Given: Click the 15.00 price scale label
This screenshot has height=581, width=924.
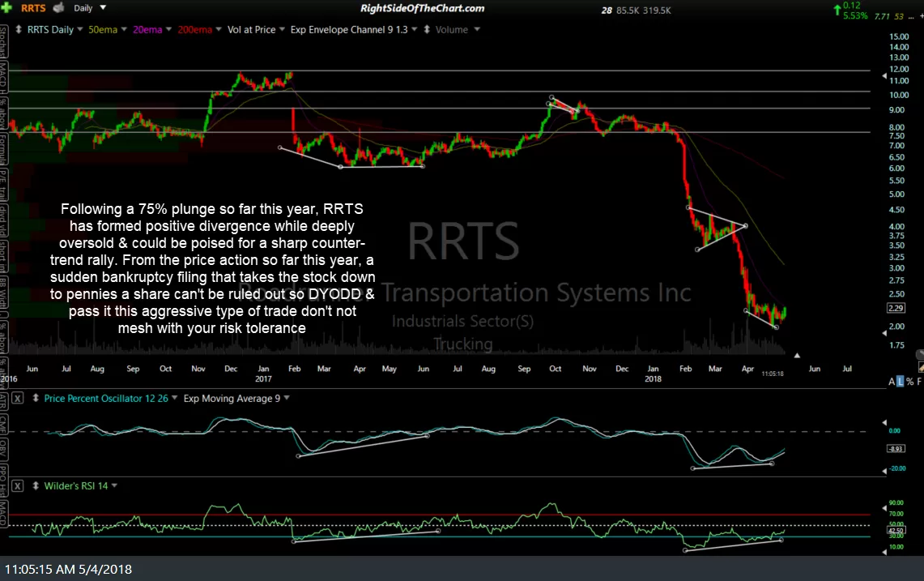Looking at the screenshot, I should (899, 36).
